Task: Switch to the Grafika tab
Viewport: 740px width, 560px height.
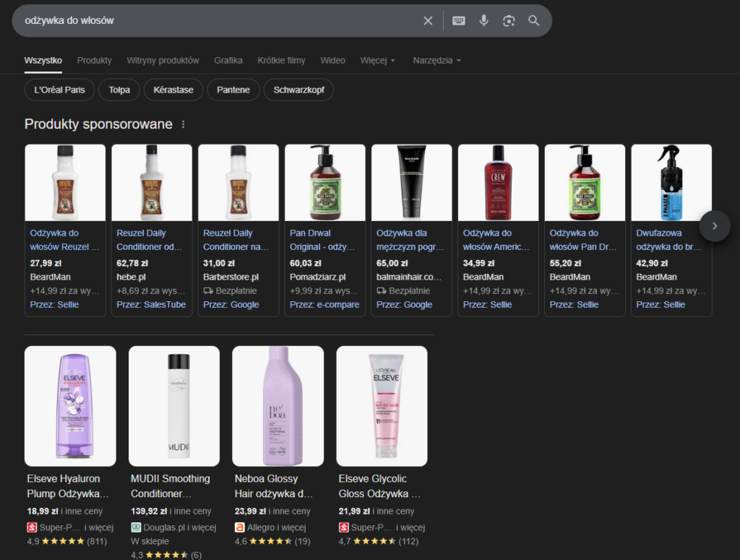Action: [x=228, y=61]
